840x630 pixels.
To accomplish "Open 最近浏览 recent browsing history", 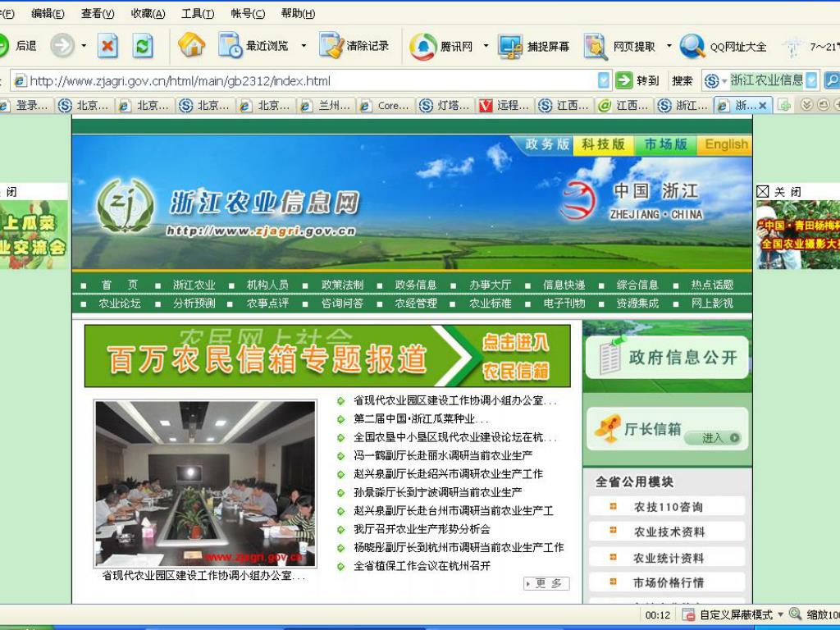I will tap(253, 46).
